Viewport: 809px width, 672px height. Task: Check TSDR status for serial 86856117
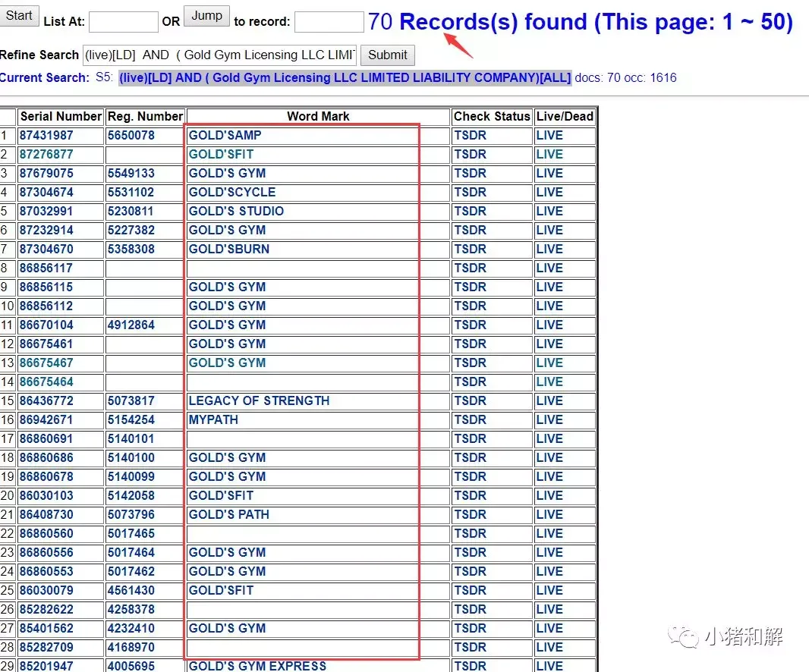(470, 268)
